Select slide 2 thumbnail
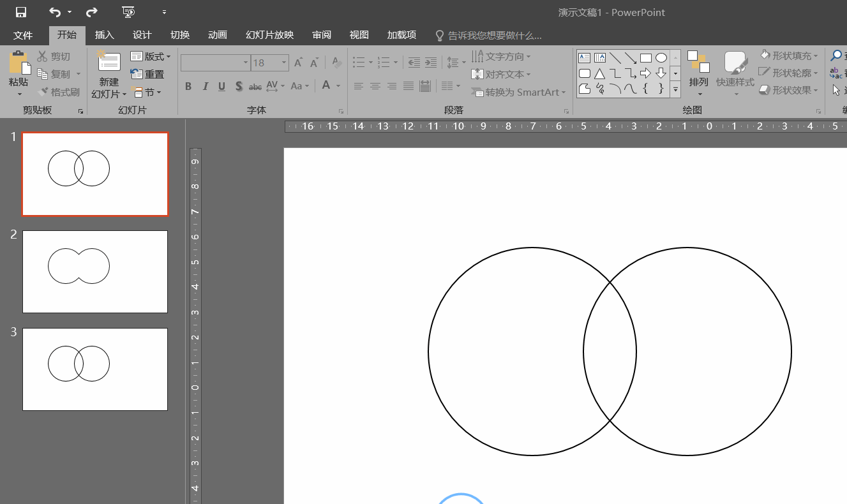The width and height of the screenshot is (847, 504). pyautogui.click(x=95, y=272)
